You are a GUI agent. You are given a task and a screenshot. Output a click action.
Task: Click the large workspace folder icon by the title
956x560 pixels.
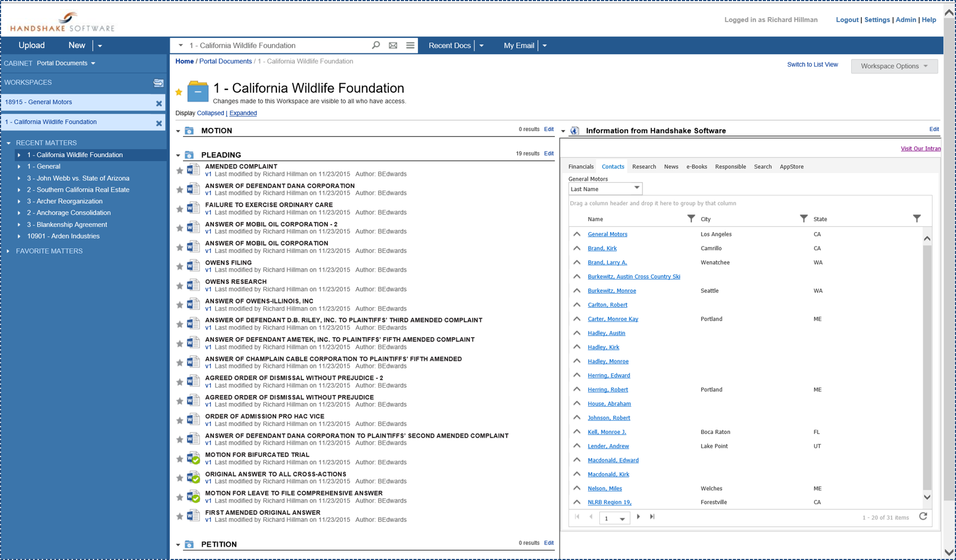click(x=197, y=92)
